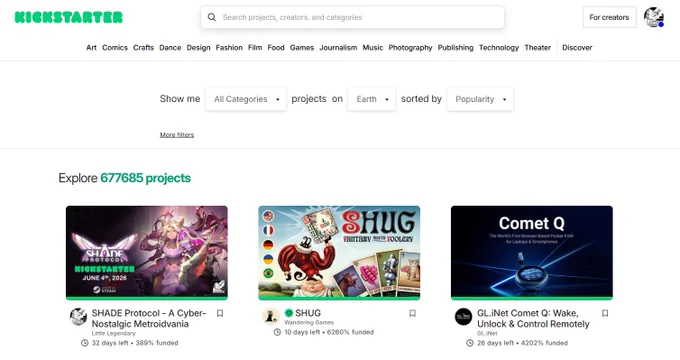Click the More filters link
The image size is (680, 360).
pos(177,135)
